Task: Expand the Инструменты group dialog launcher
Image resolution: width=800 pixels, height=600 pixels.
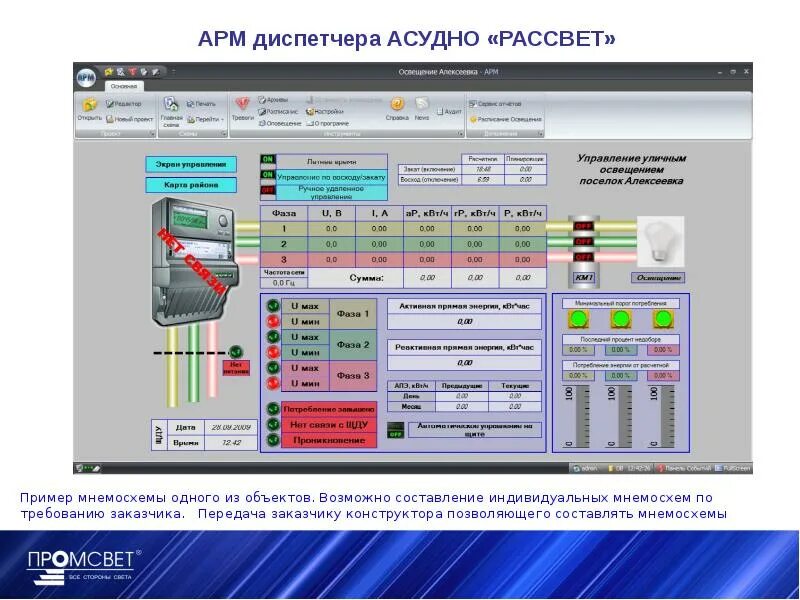Action: [x=460, y=134]
